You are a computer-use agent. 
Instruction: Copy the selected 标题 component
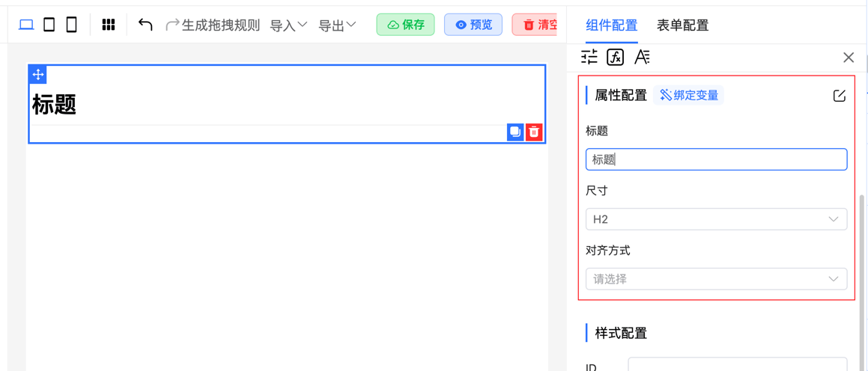click(515, 132)
